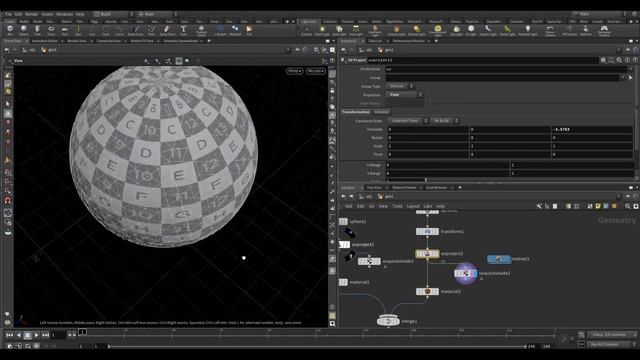Click the timeline frame range slider
This screenshot has height=360, width=640.
tap(317, 346)
